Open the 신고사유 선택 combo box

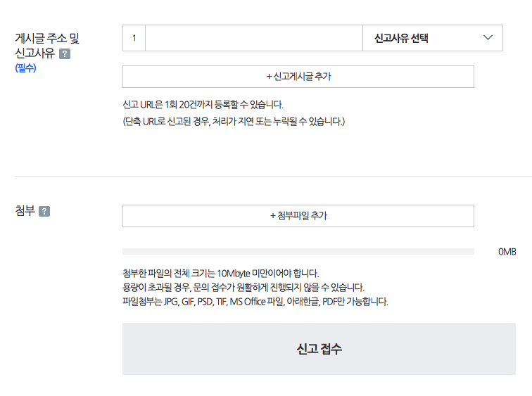pos(433,38)
